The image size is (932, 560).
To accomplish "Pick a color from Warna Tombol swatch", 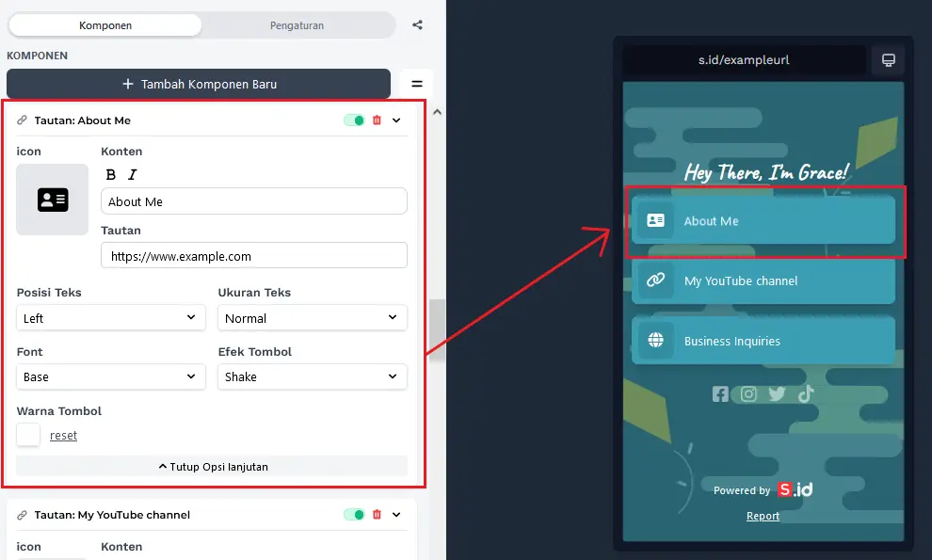I will pyautogui.click(x=28, y=435).
